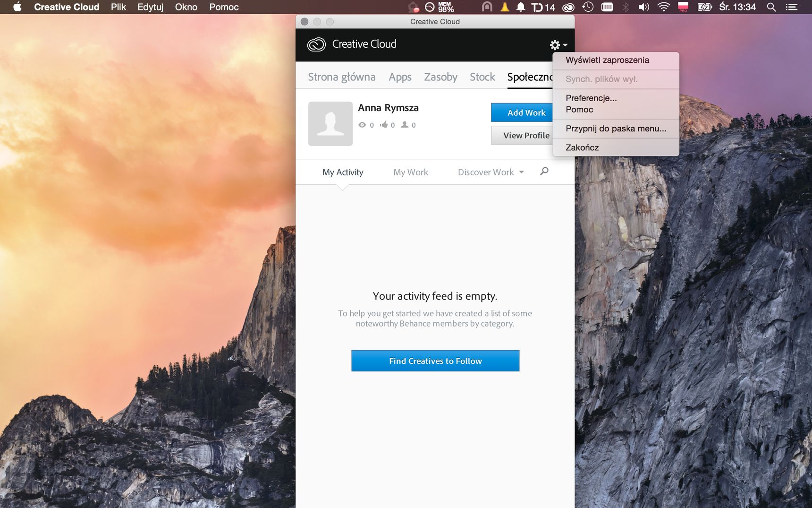Open the Zasoby tab
This screenshot has height=508, width=812.
pos(440,77)
